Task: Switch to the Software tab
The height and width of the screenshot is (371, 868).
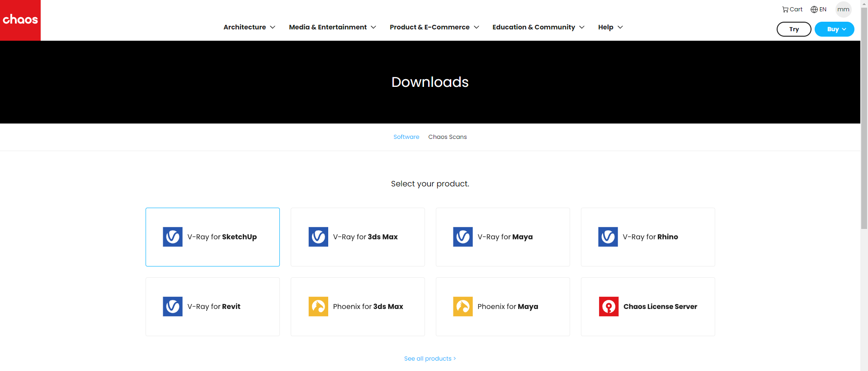Action: pos(406,137)
